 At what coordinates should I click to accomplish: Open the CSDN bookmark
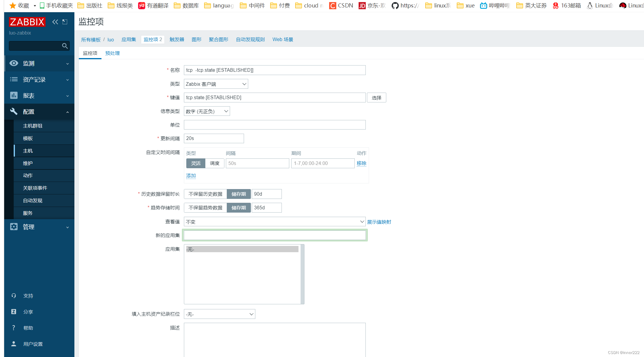pos(341,5)
